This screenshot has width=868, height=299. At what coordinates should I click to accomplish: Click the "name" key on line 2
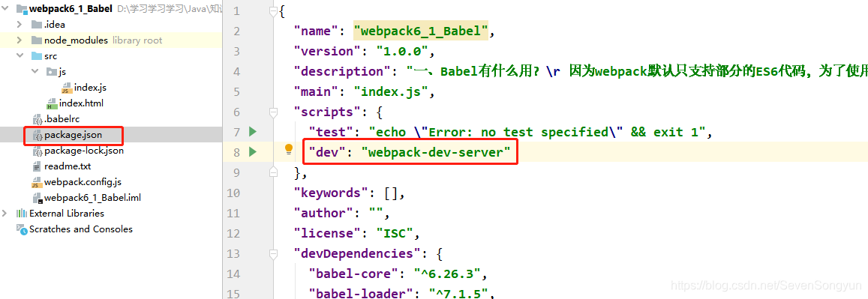(x=317, y=31)
